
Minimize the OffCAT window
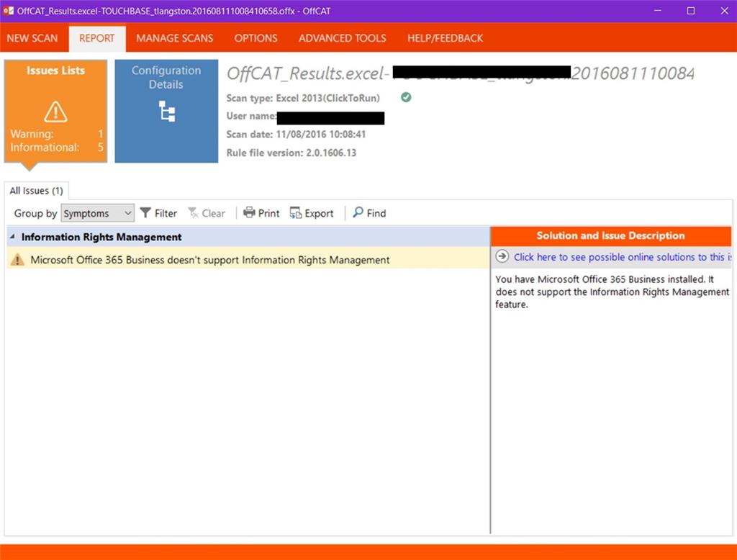658,11
